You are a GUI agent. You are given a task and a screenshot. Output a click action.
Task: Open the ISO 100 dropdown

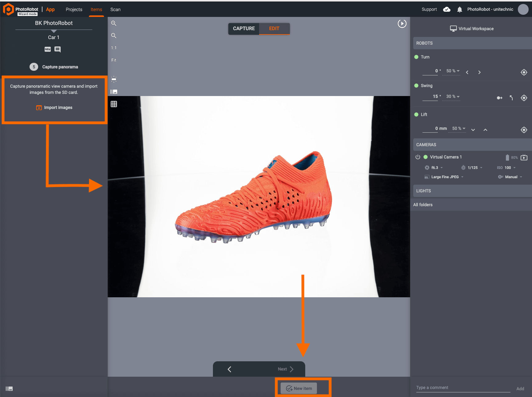(x=508, y=168)
